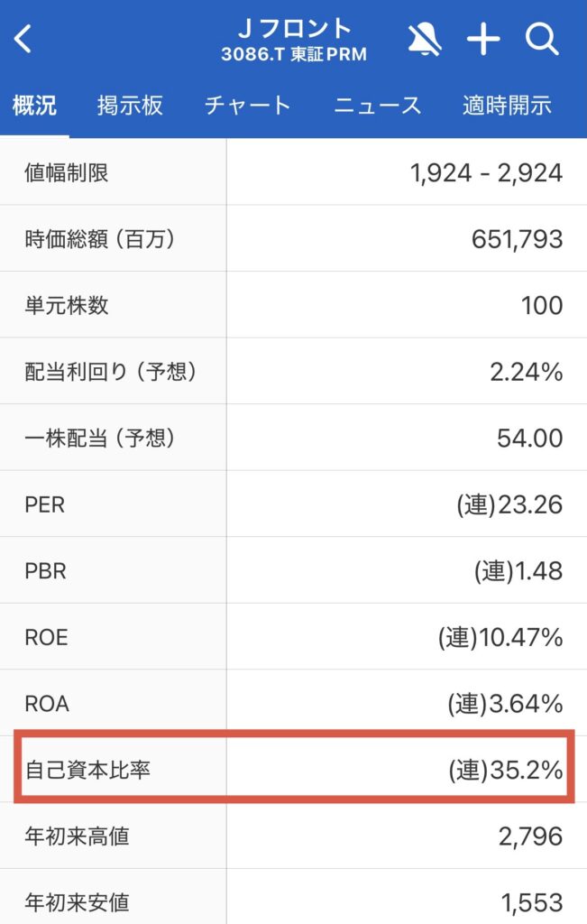Open the チャート tab
The height and width of the screenshot is (924, 587).
click(x=248, y=106)
